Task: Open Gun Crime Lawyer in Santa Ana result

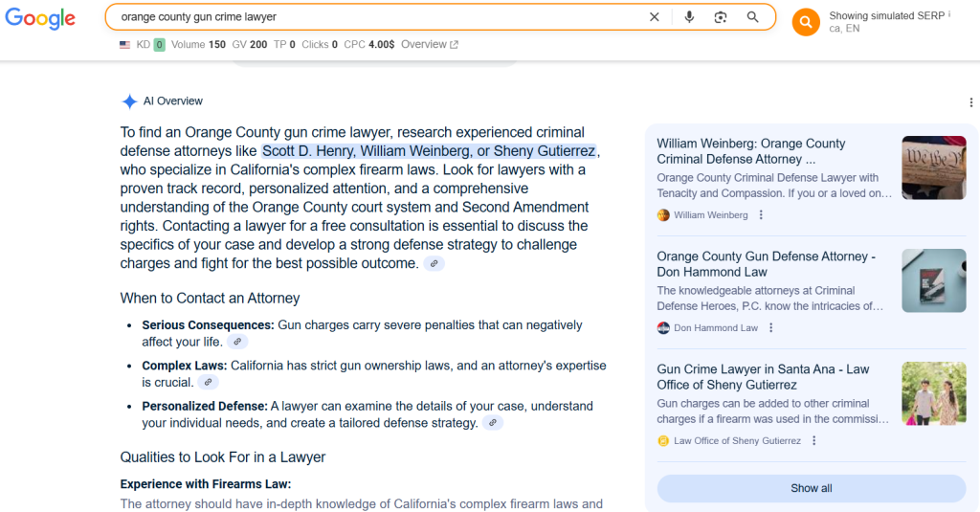Action: 763,377
